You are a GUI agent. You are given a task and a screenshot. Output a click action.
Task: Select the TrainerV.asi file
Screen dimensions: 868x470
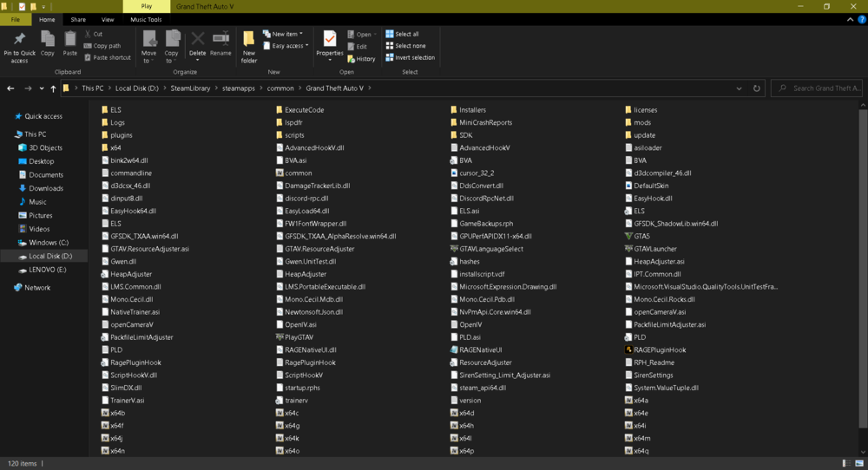(123, 401)
